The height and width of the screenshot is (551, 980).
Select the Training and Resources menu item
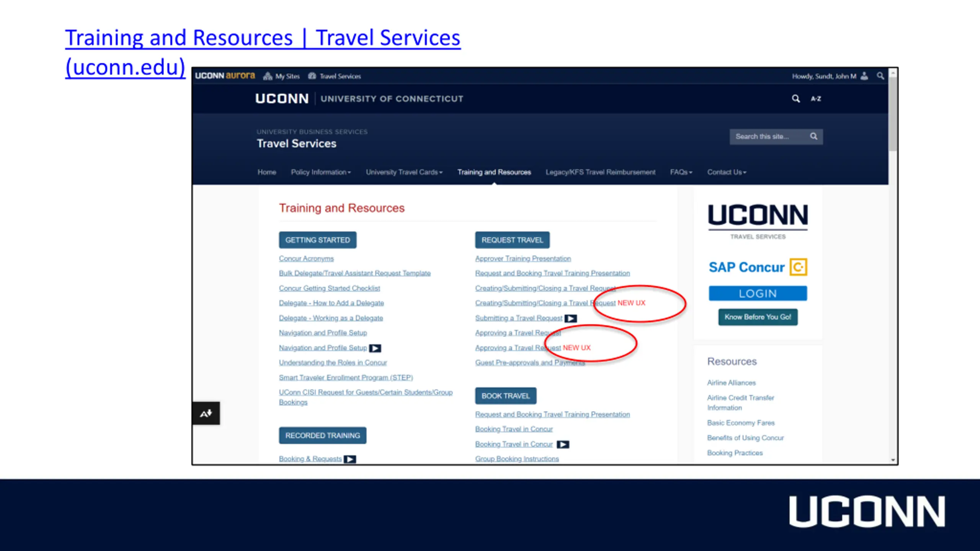click(494, 172)
